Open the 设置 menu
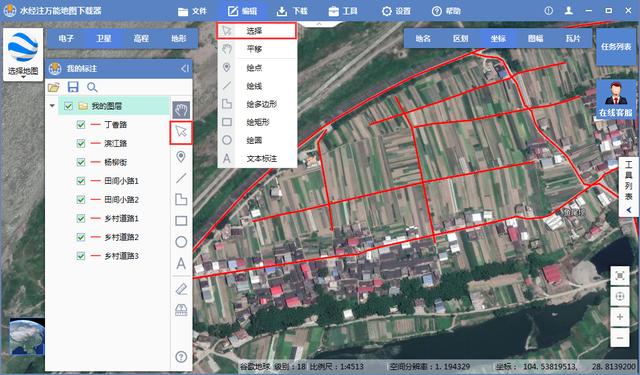The image size is (640, 375). [x=396, y=11]
